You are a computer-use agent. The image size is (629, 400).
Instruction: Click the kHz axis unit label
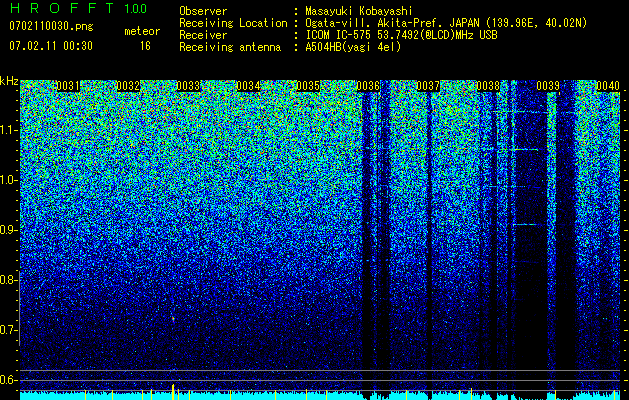(9, 81)
